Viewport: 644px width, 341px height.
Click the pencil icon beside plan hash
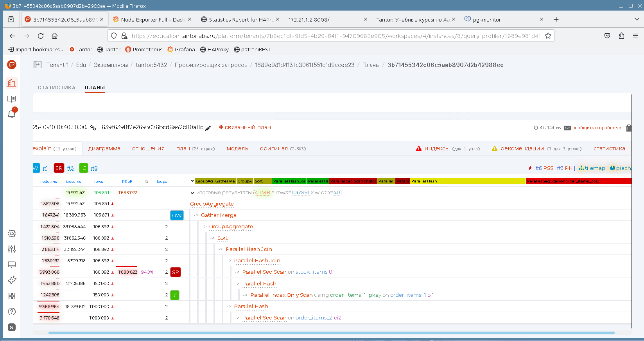coord(208,128)
